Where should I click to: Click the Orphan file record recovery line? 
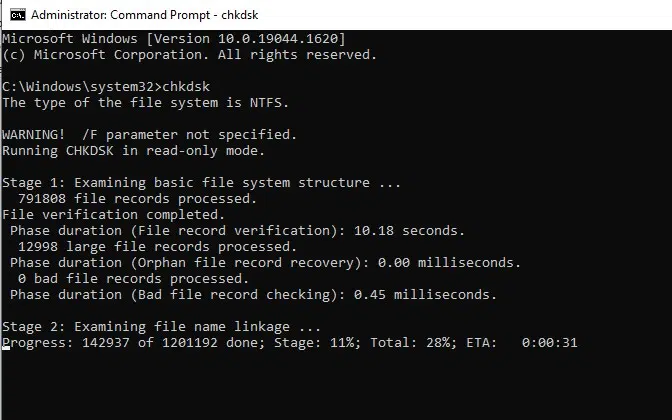265,263
